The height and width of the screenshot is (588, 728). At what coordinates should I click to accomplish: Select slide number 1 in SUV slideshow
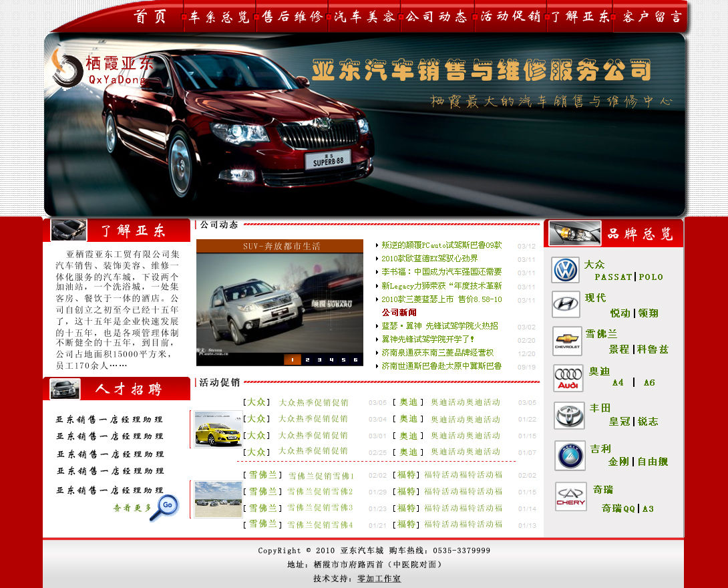click(x=292, y=359)
